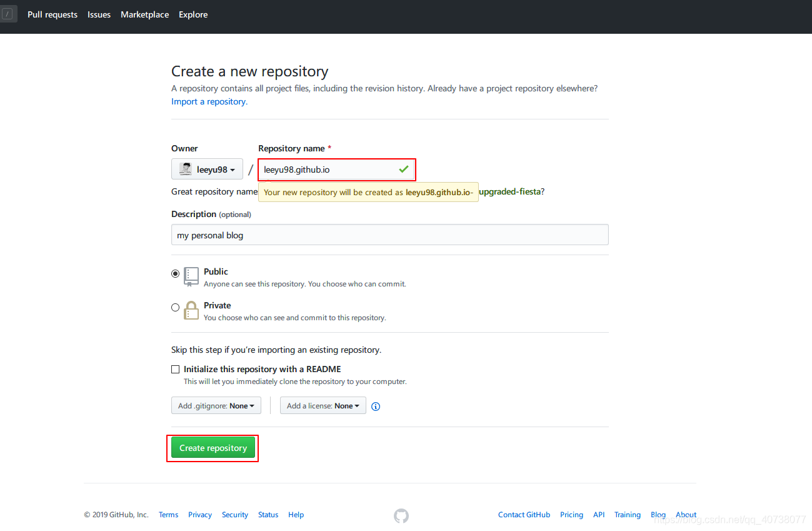Follow the Import a repository link
Viewport: 812px width, 531px height.
click(209, 101)
